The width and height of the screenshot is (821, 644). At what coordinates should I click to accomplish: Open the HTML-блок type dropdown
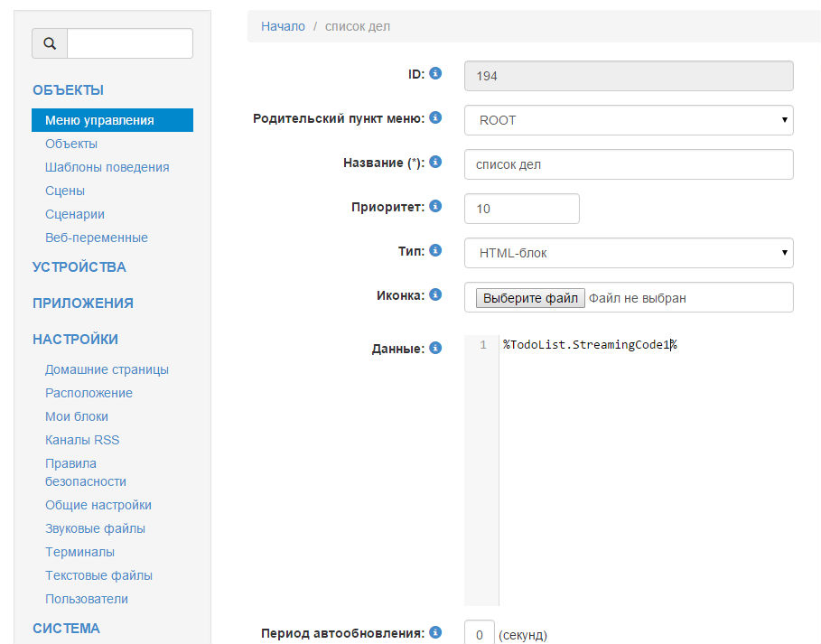pos(628,253)
